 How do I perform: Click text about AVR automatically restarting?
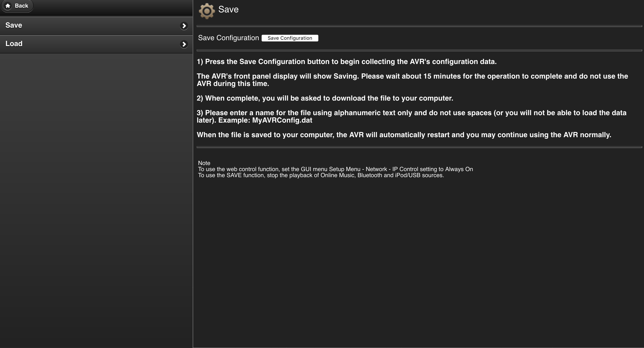(x=404, y=135)
